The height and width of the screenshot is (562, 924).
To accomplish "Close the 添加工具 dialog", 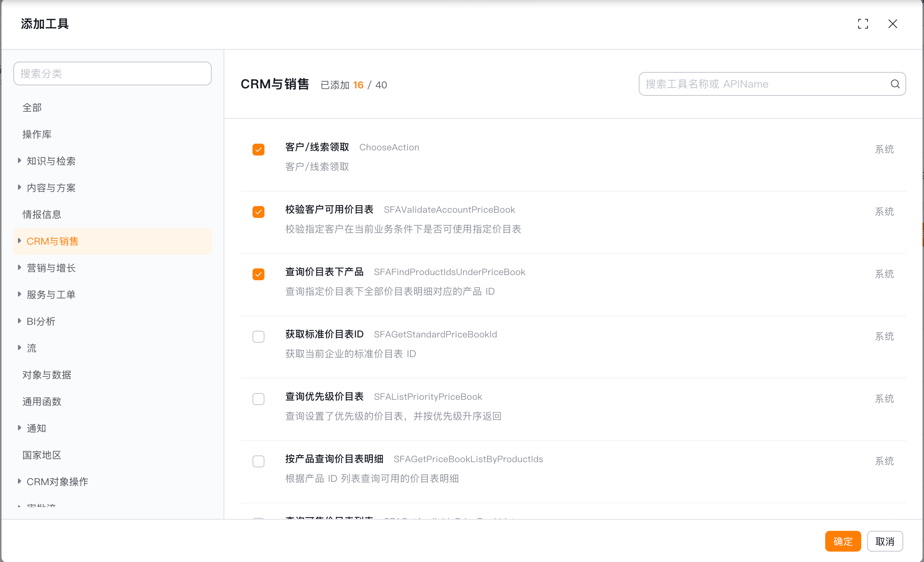I will (x=892, y=24).
